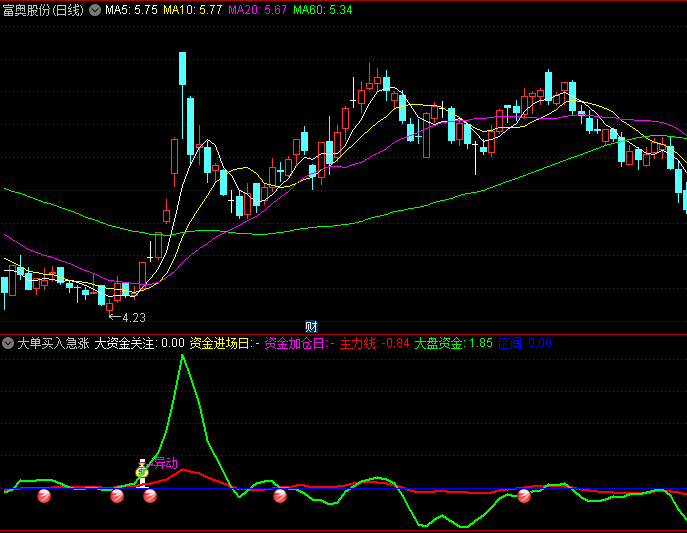687x533 pixels.
Task: Click the 大单买入急涨 indicator name
Action: (53, 343)
